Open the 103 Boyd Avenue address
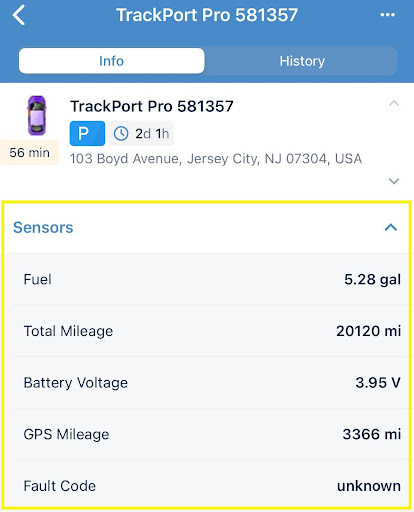Screen dimensions: 414x512 tap(216, 159)
